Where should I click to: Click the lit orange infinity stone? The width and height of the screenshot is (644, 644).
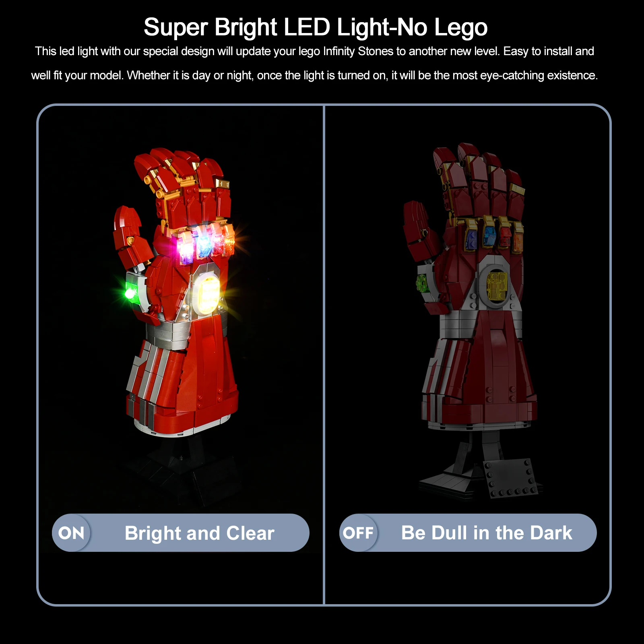(229, 241)
